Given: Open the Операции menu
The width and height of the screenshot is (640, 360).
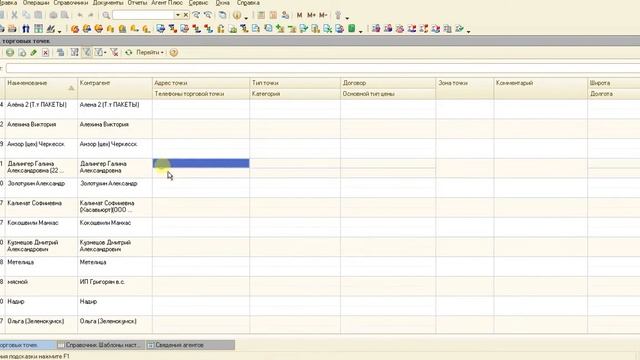Looking at the screenshot, I should coord(36,3).
